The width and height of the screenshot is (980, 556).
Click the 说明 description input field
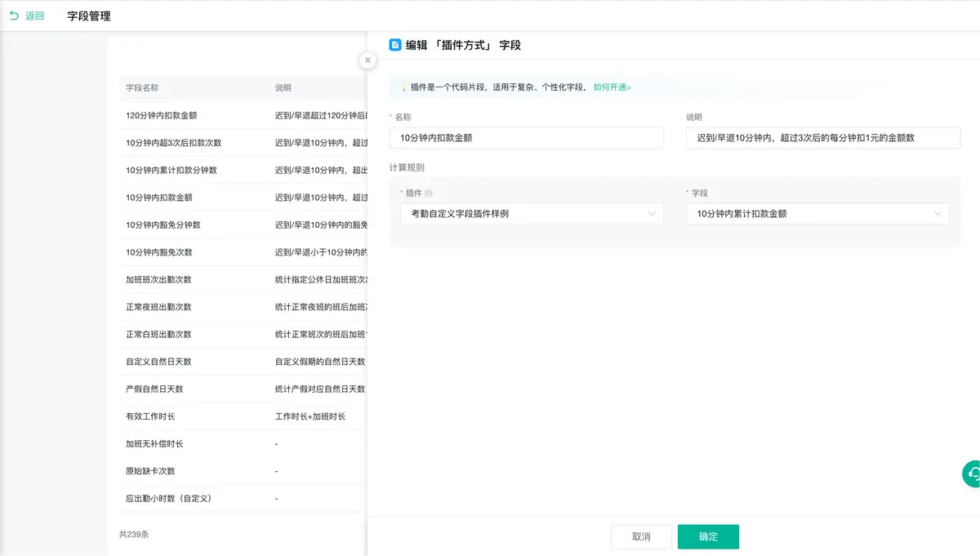click(823, 138)
